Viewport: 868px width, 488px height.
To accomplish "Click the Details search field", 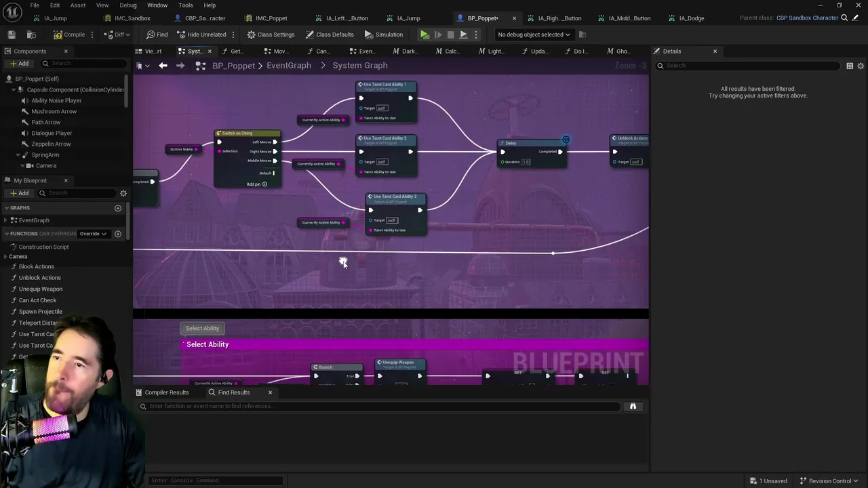I will 749,66.
